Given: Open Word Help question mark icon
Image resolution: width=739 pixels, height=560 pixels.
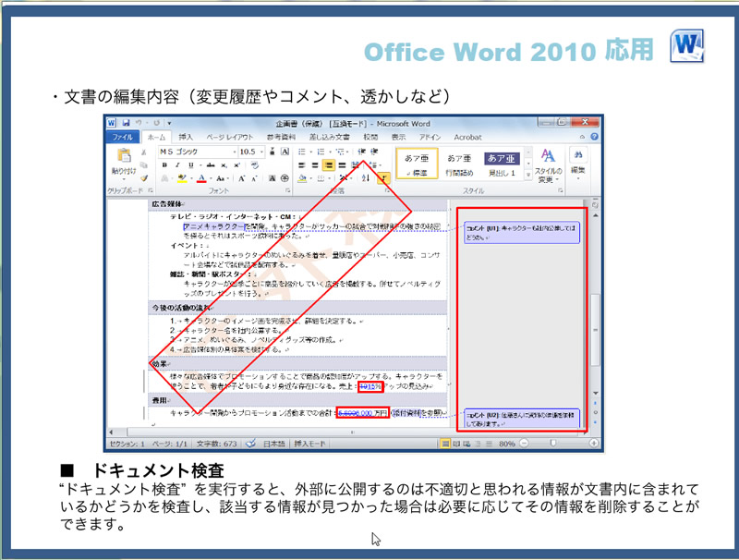Looking at the screenshot, I should (x=594, y=137).
